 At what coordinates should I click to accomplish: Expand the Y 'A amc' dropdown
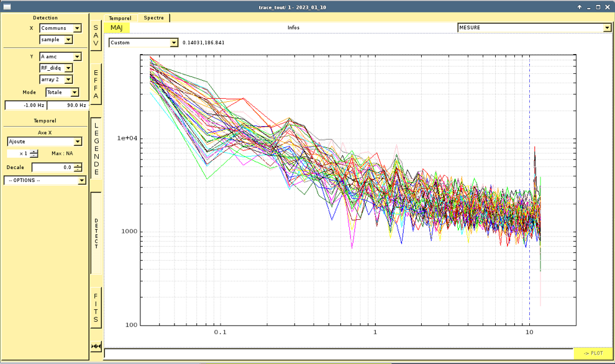tap(77, 57)
